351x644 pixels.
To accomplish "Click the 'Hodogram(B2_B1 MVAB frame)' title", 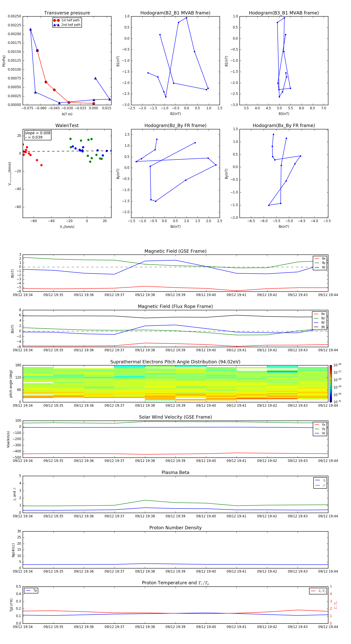I will (175, 13).
